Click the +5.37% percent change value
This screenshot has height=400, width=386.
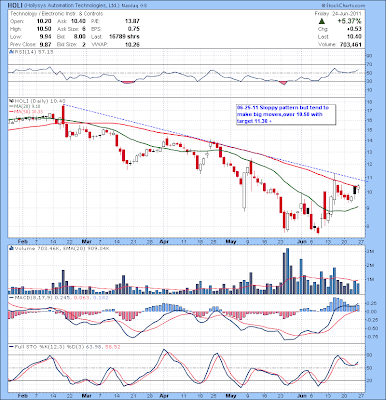click(349, 21)
